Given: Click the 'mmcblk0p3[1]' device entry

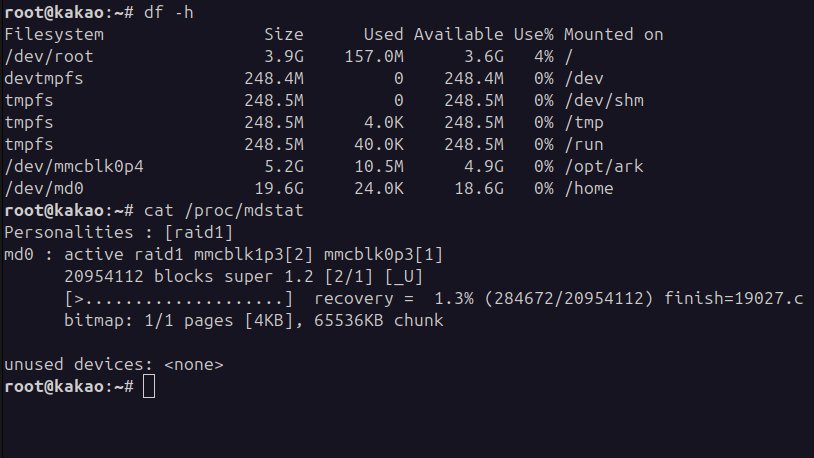Looking at the screenshot, I should point(384,254).
